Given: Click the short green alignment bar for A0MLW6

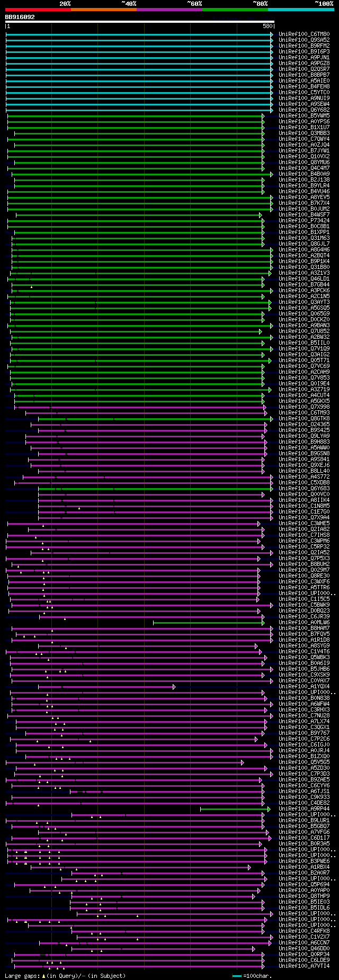Looking at the screenshot, I should click(x=209, y=623).
